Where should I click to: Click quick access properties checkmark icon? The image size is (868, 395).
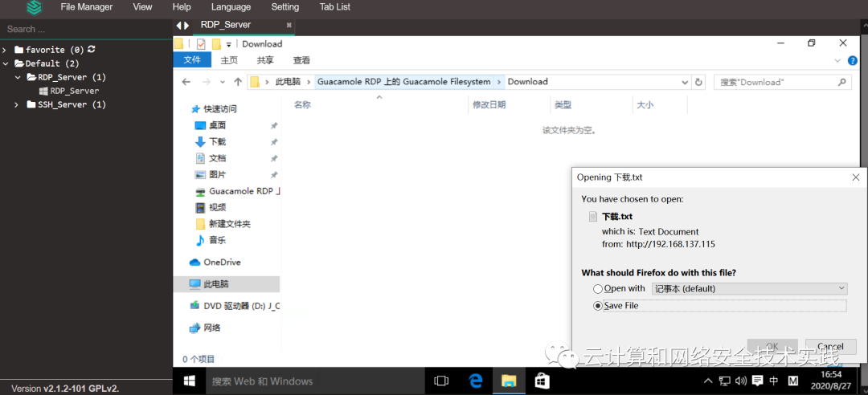point(200,43)
